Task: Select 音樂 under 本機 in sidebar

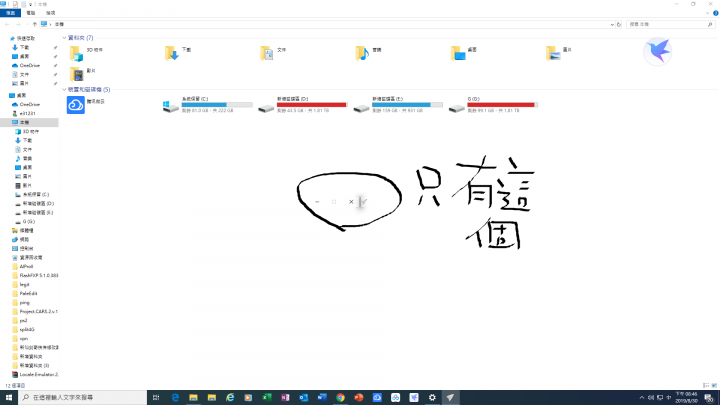Action: tap(27, 158)
